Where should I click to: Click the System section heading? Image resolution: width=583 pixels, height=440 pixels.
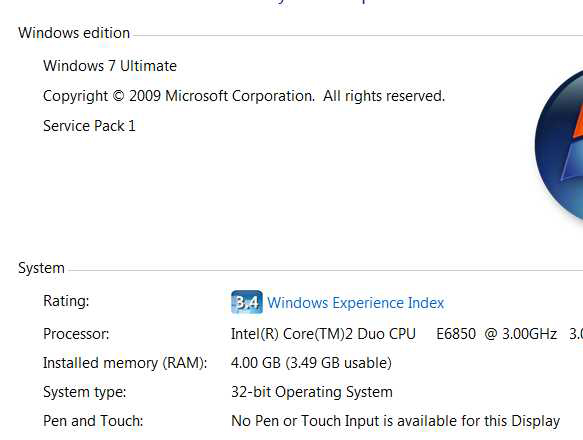coord(41,268)
